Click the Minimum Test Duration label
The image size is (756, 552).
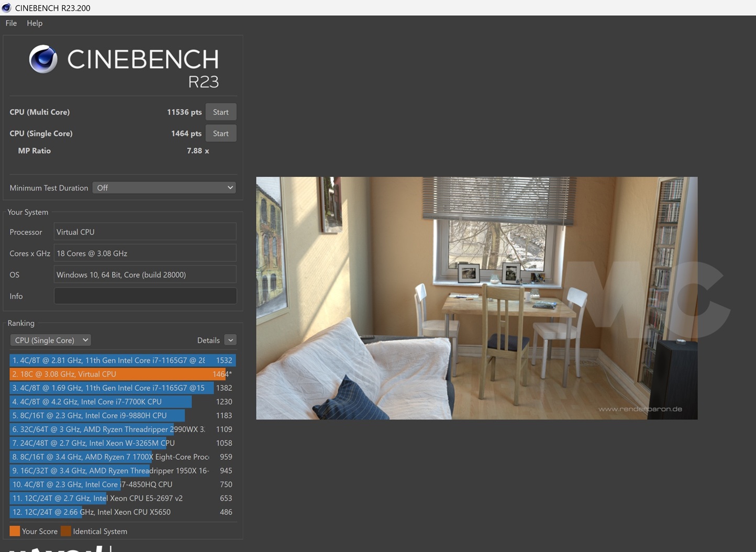point(49,188)
